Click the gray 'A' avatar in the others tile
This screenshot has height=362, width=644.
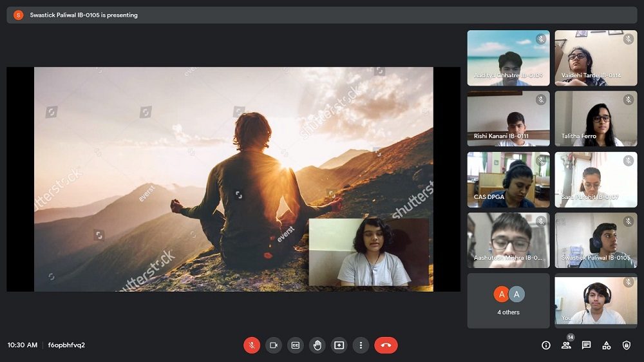pos(516,294)
